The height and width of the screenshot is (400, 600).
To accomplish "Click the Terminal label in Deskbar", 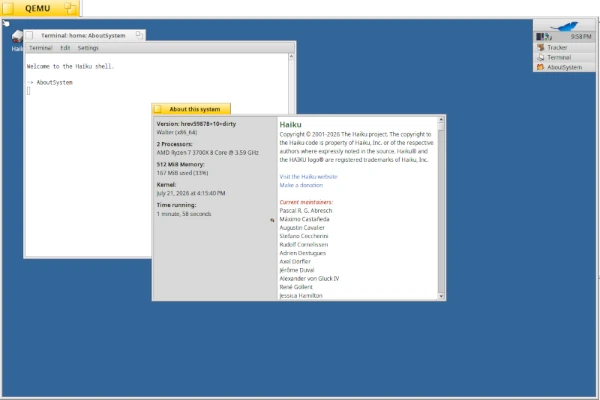I will [559, 57].
